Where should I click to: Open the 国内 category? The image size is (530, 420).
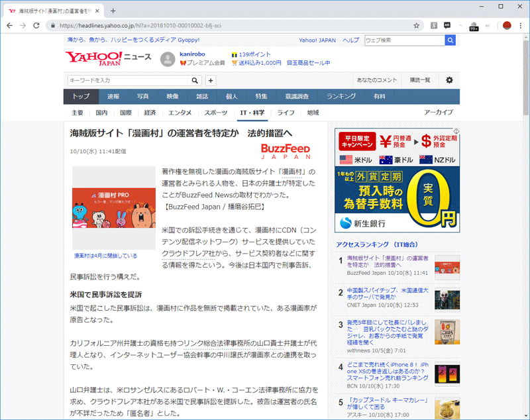[x=101, y=113]
